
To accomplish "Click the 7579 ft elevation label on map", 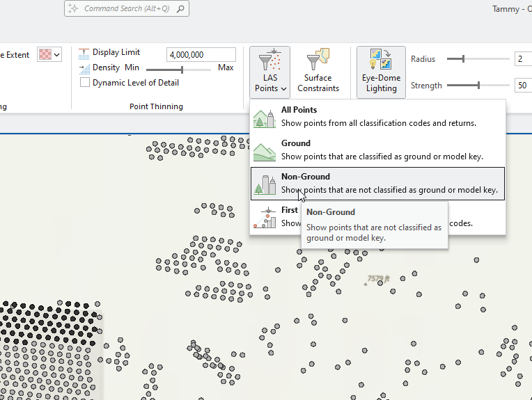I will click(x=378, y=279).
